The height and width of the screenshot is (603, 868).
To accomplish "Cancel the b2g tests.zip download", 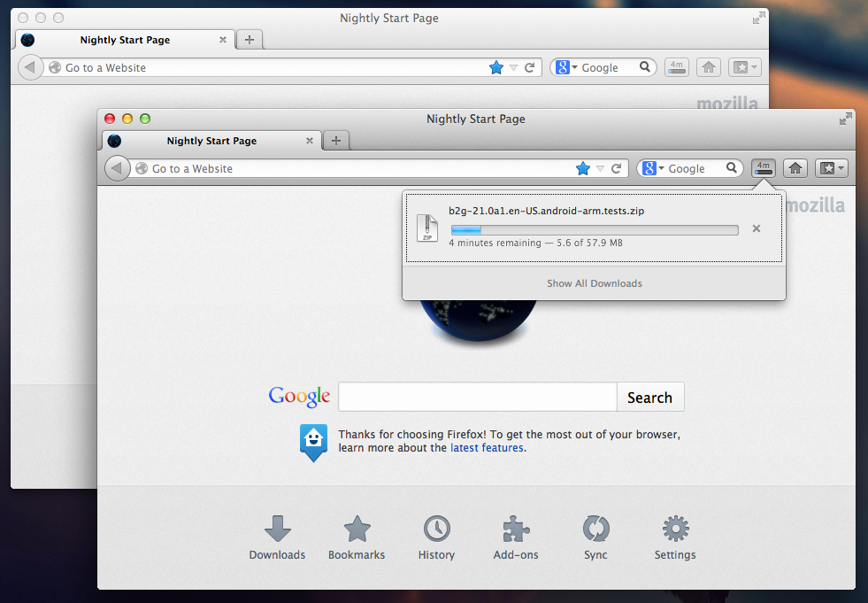I will pyautogui.click(x=757, y=228).
